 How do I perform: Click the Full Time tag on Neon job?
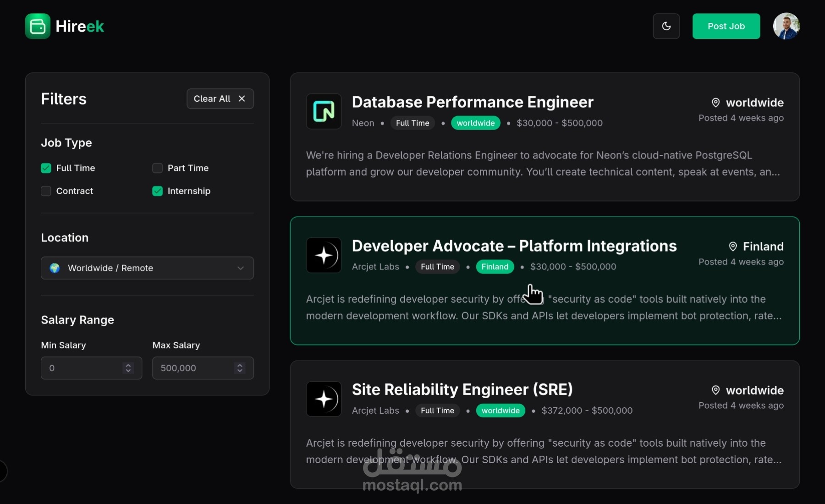coord(412,123)
